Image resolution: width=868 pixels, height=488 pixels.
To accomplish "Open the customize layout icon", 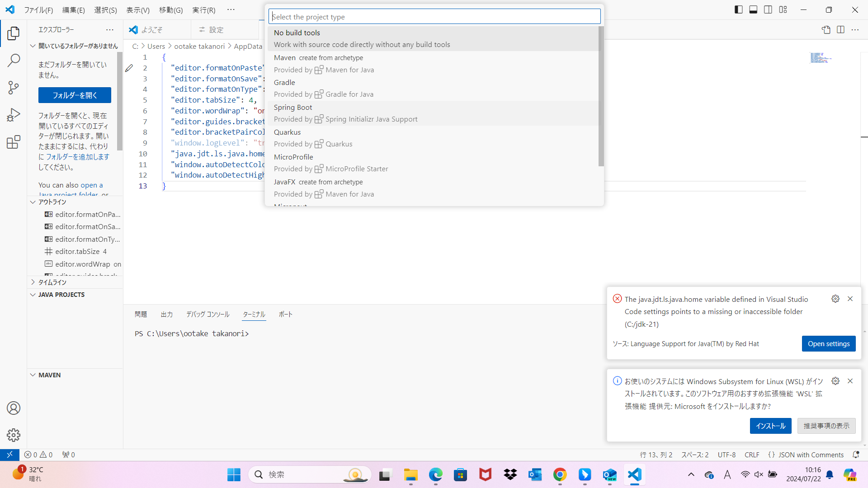I will [x=783, y=9].
